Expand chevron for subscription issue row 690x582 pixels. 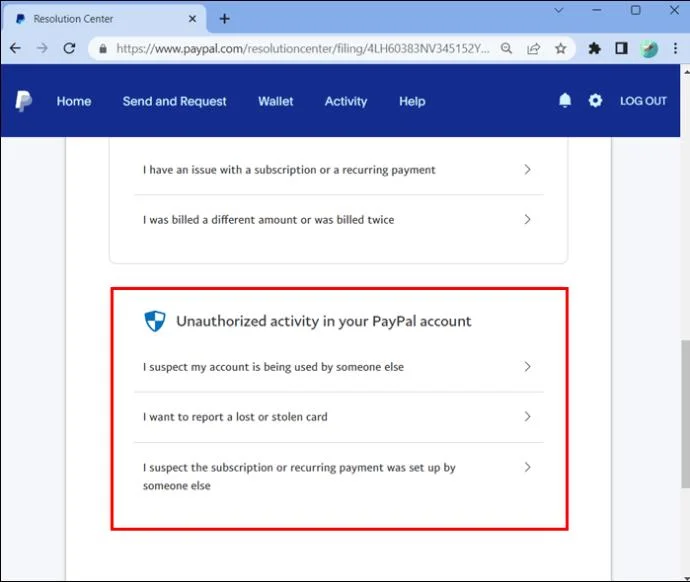527,169
